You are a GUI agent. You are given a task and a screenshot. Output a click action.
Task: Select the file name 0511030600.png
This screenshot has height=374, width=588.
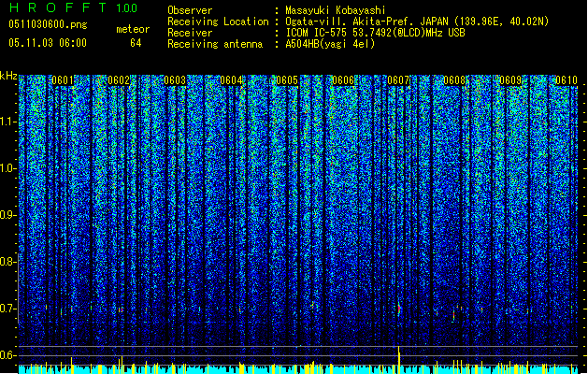(48, 25)
